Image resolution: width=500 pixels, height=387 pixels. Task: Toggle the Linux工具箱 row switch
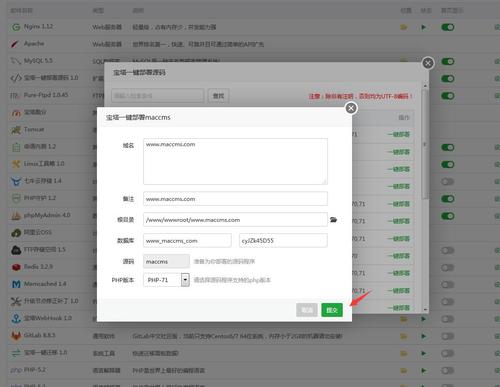[x=448, y=164]
